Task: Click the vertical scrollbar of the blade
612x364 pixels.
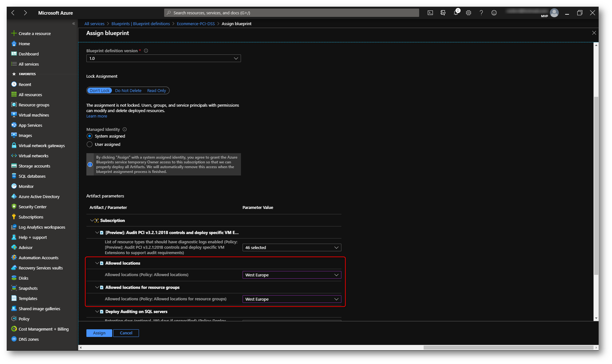Action: pyautogui.click(x=596, y=186)
